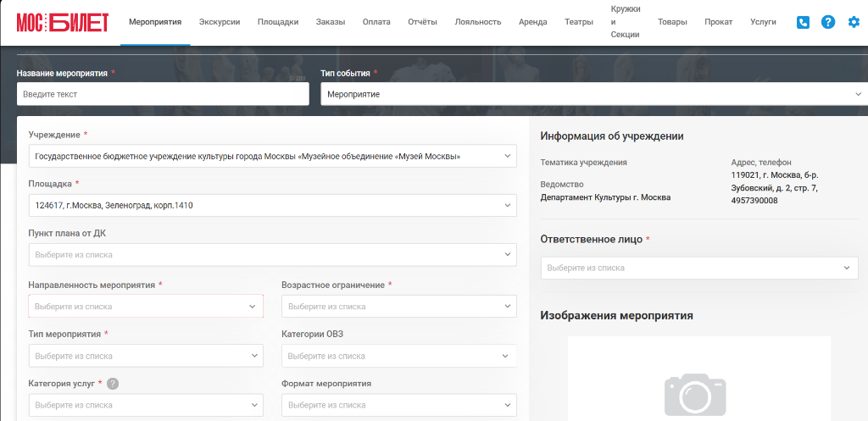Open the Отчёты tab
868x421 pixels.
[422, 22]
